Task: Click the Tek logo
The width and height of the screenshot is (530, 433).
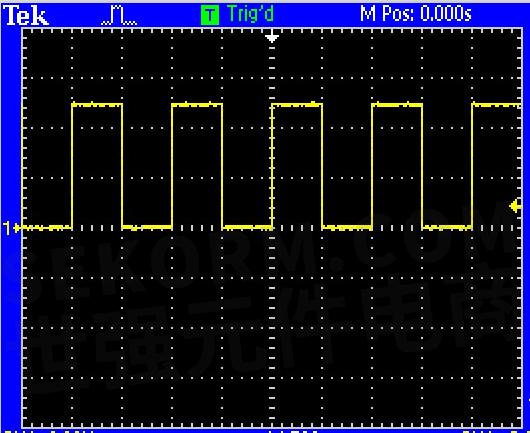Action: click(27, 16)
